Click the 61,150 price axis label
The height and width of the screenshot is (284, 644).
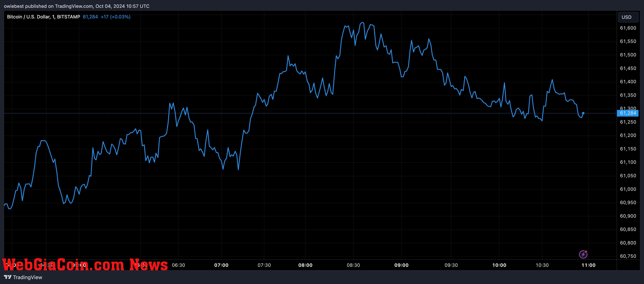tap(628, 149)
